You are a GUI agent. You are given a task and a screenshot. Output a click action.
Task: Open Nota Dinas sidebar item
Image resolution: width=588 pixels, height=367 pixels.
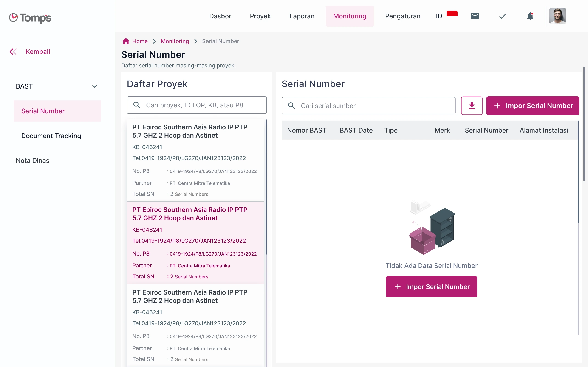tap(33, 160)
